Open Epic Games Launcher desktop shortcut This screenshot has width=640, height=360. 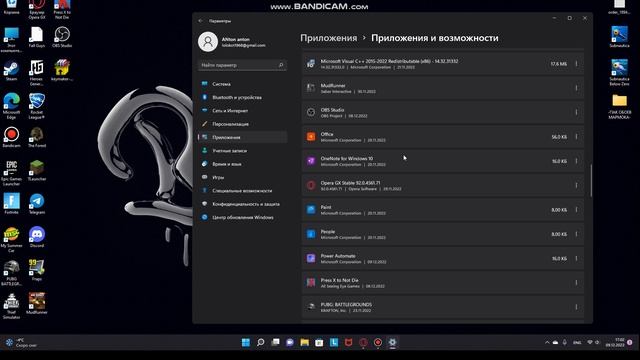pyautogui.click(x=11, y=173)
